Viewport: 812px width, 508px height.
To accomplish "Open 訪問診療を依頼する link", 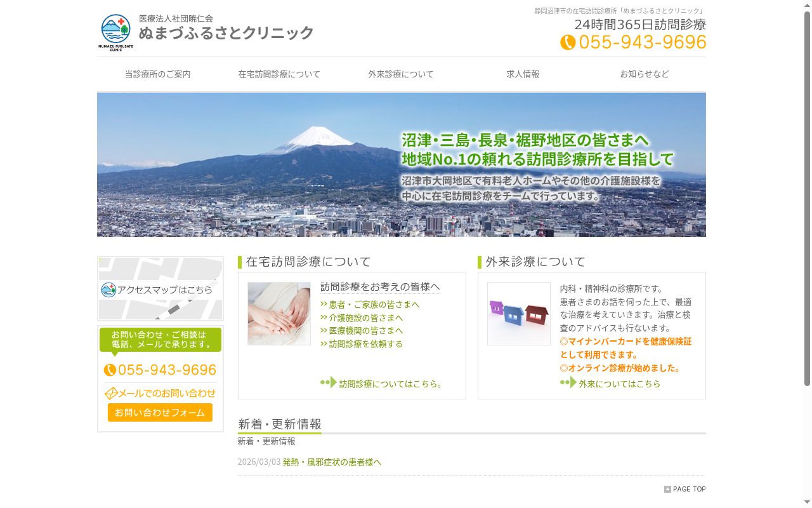I will 366,344.
